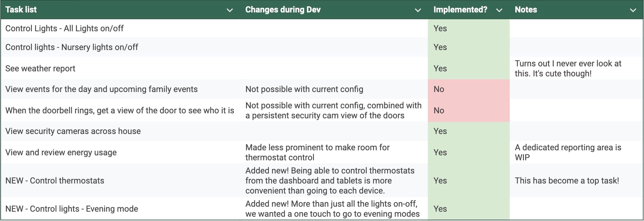This screenshot has height=221, width=644.
Task: Select the Yes cell for All Lights on/off
Action: pyautogui.click(x=469, y=28)
